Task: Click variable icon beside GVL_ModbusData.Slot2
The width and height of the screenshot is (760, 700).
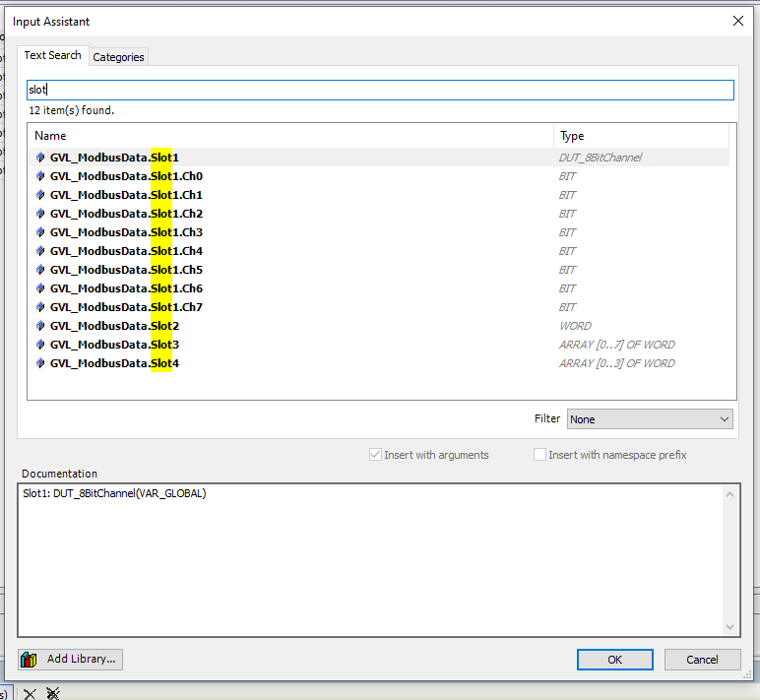Action: coord(40,326)
